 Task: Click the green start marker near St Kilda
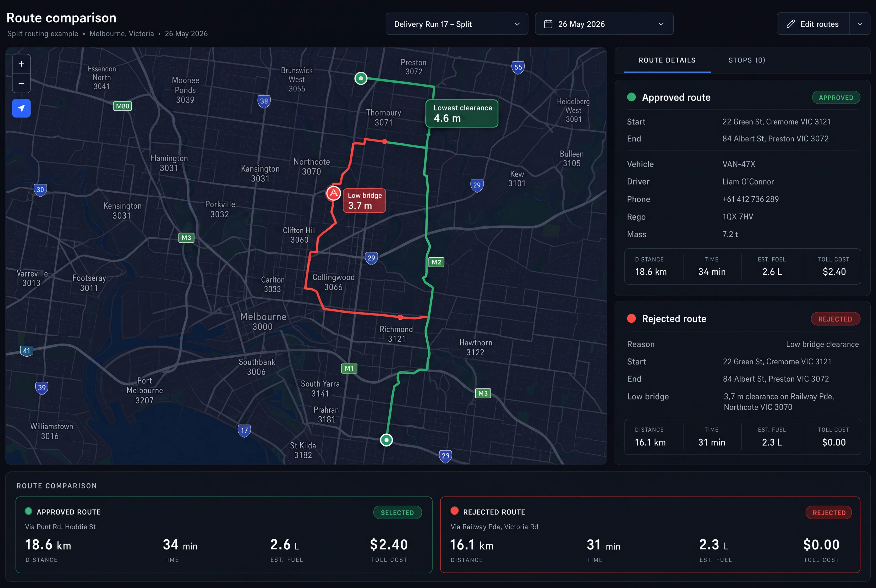386,440
